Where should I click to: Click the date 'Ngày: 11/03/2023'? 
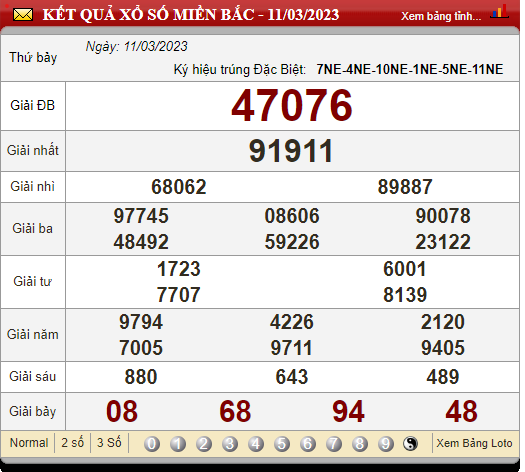(x=137, y=47)
